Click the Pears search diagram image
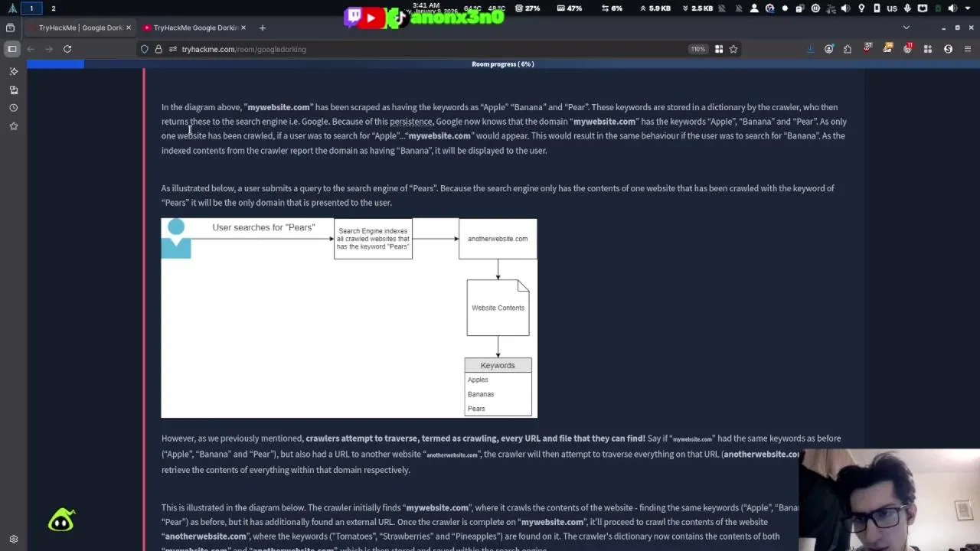The image size is (980, 551). (349, 318)
